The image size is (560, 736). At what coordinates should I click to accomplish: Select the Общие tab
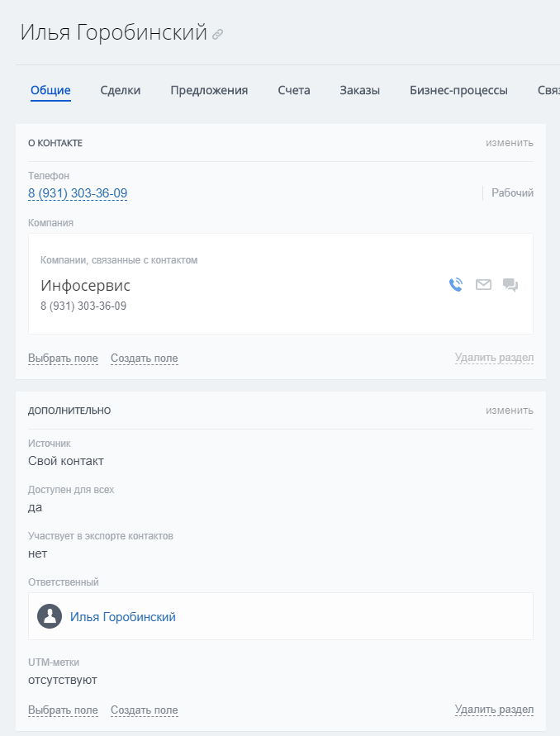50,91
